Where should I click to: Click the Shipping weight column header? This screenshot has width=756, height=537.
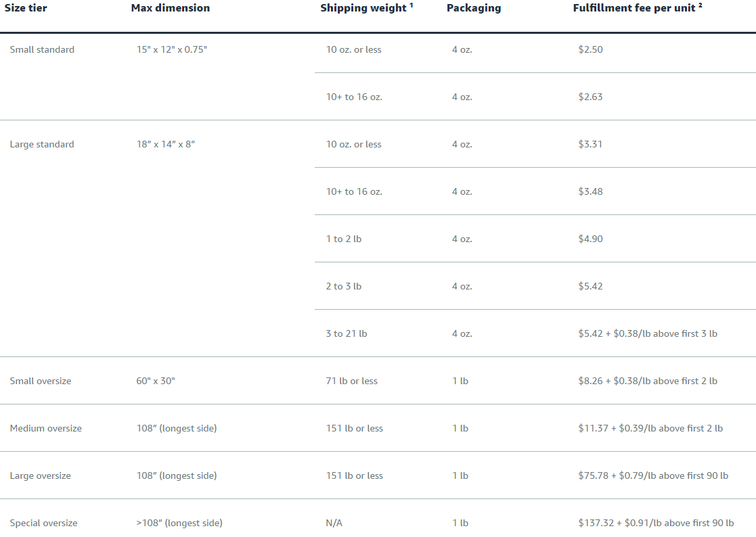coord(363,8)
